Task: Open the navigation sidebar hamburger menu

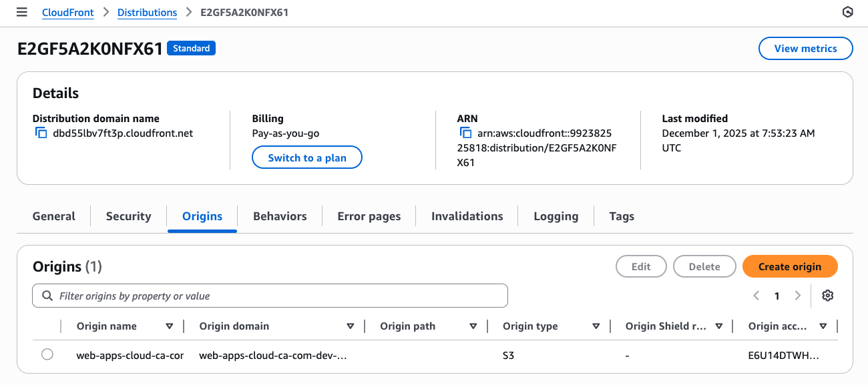Action: 21,12
